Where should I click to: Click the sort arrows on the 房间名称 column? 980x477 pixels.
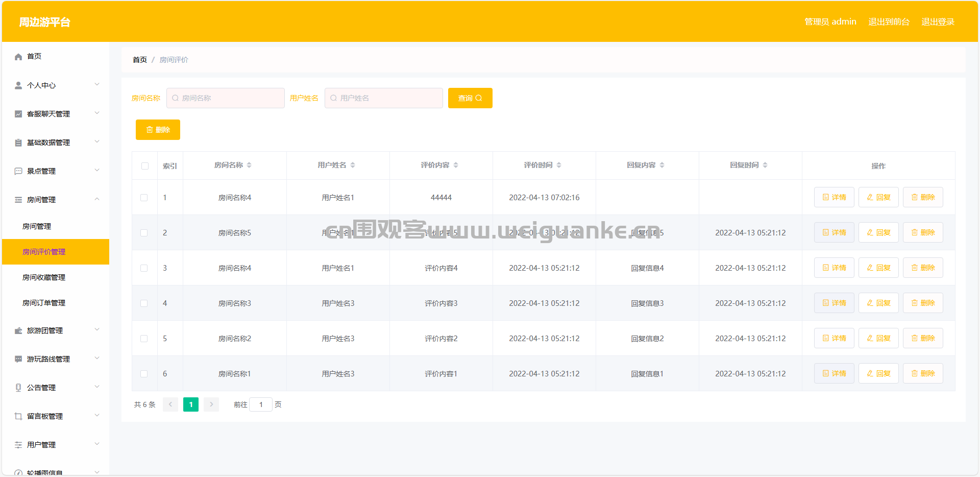click(249, 165)
